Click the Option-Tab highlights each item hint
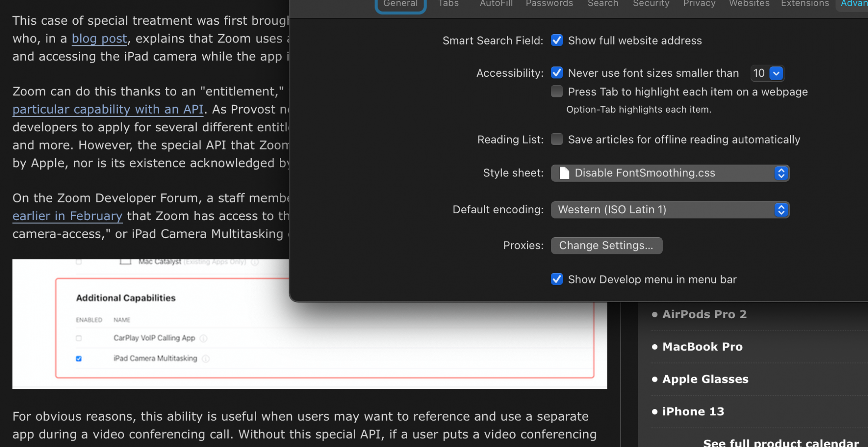Image resolution: width=868 pixels, height=447 pixels. pyautogui.click(x=639, y=110)
